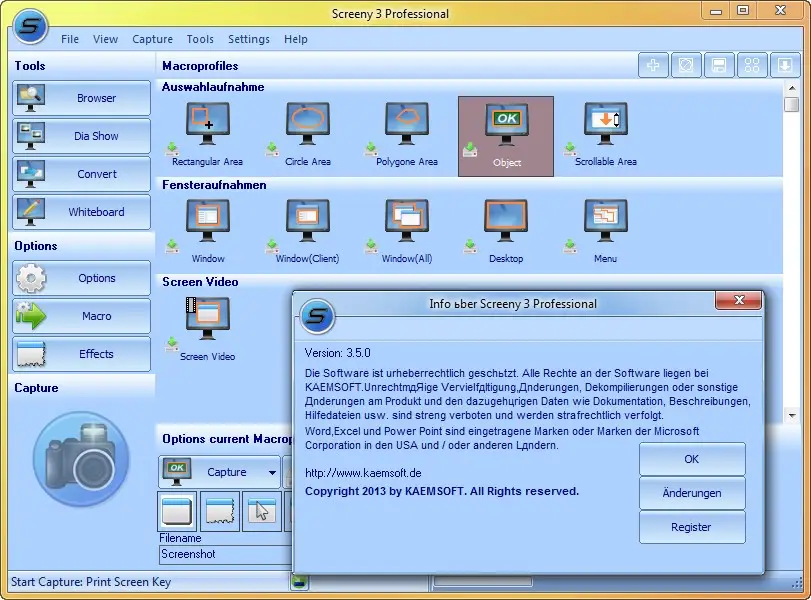Image resolution: width=811 pixels, height=600 pixels.
Task: Click the small download badge beside Desktop
Action: coord(470,246)
